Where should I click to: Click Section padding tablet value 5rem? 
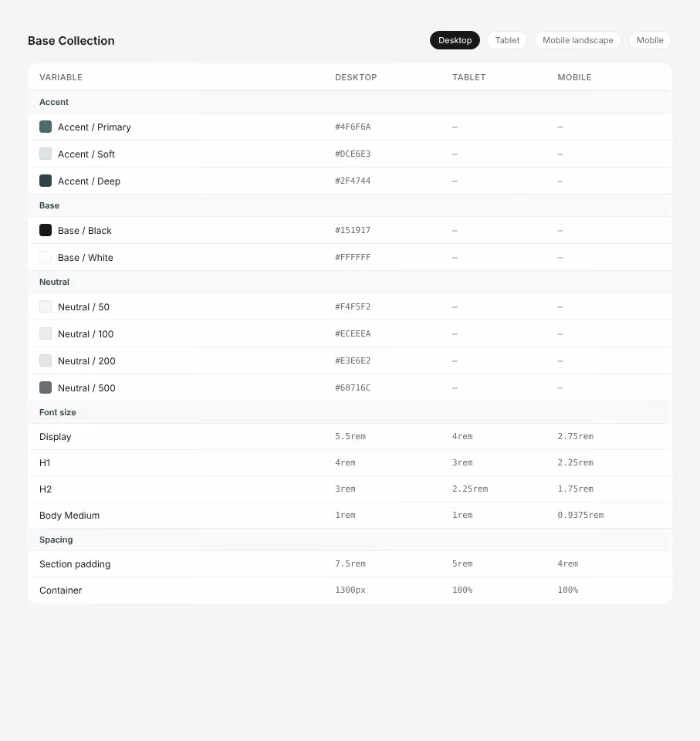462,563
